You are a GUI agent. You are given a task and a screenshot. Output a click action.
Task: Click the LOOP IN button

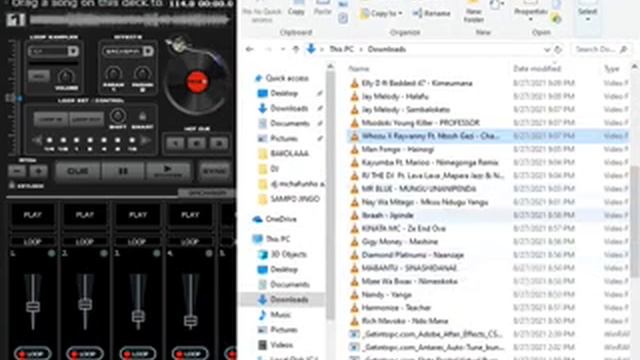(51, 119)
